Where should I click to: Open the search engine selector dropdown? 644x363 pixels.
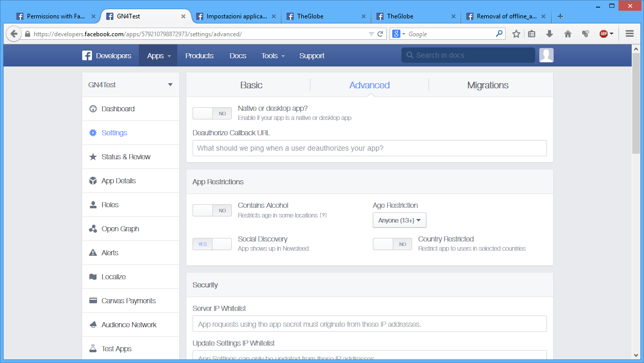pyautogui.click(x=398, y=34)
